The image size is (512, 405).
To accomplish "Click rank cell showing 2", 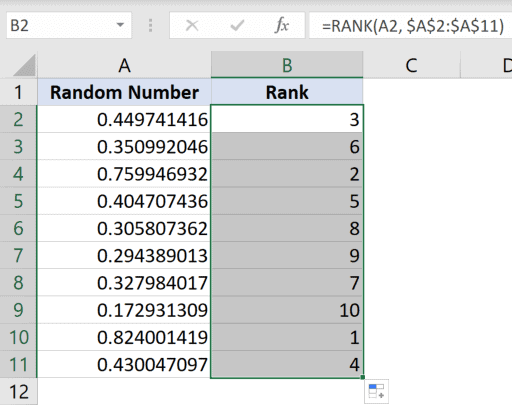I will click(x=287, y=174).
